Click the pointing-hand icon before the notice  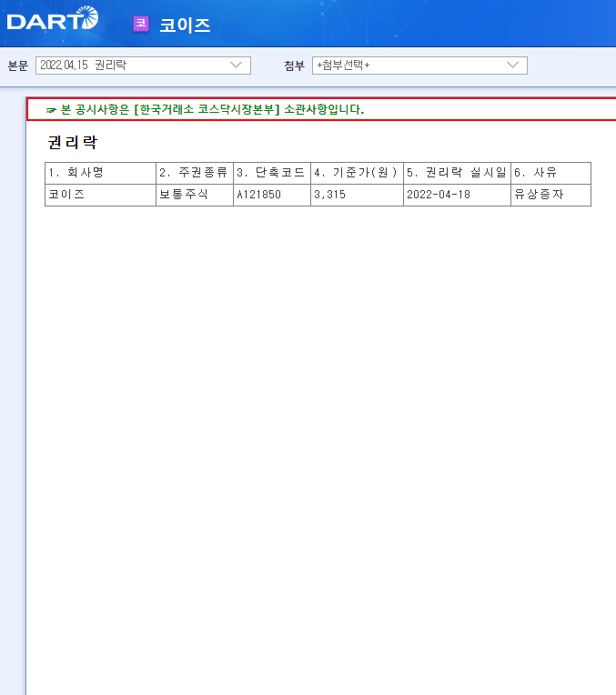tap(51, 110)
